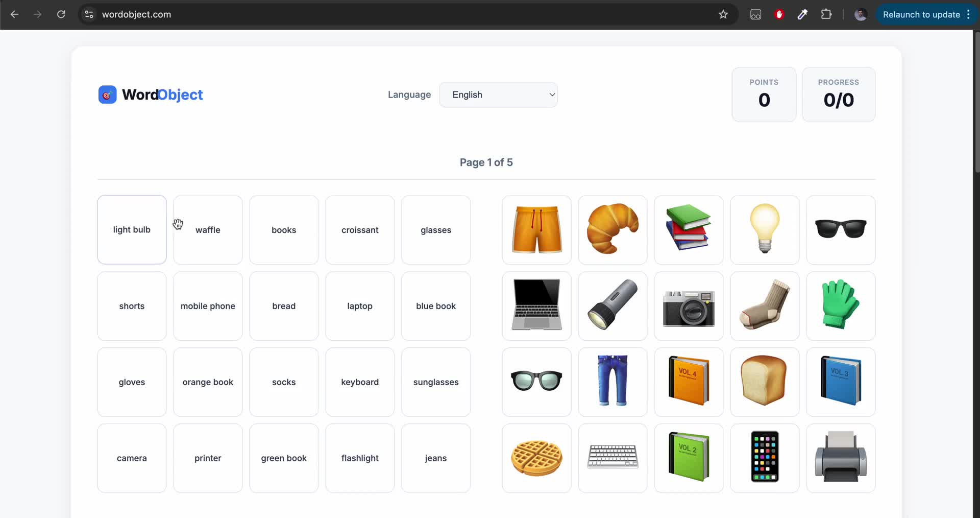980x518 pixels.
Task: Bookmark this page with the star icon
Action: click(723, 14)
